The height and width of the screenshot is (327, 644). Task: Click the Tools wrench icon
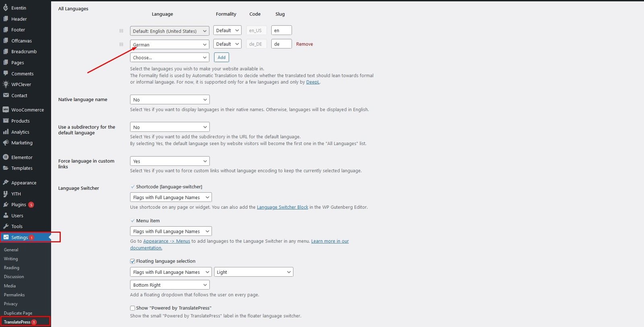click(x=6, y=226)
